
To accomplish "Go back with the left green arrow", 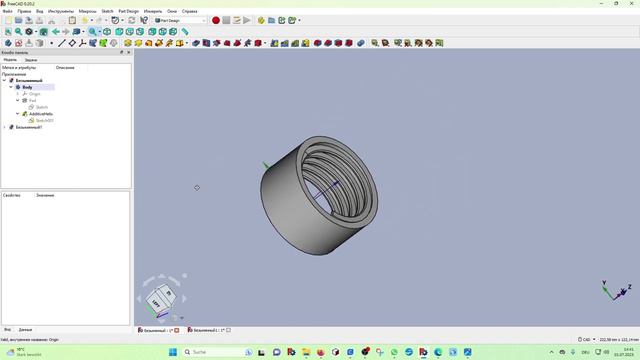I will (56, 31).
